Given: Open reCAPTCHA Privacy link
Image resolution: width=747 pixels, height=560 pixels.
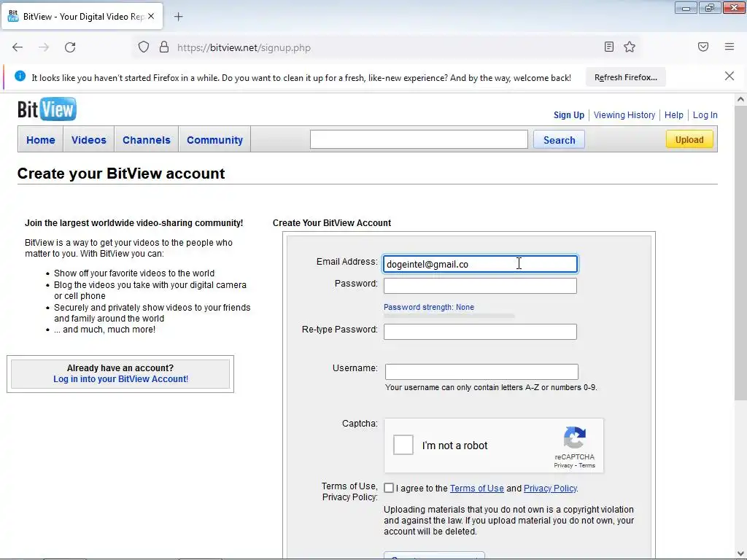Looking at the screenshot, I should [563, 465].
